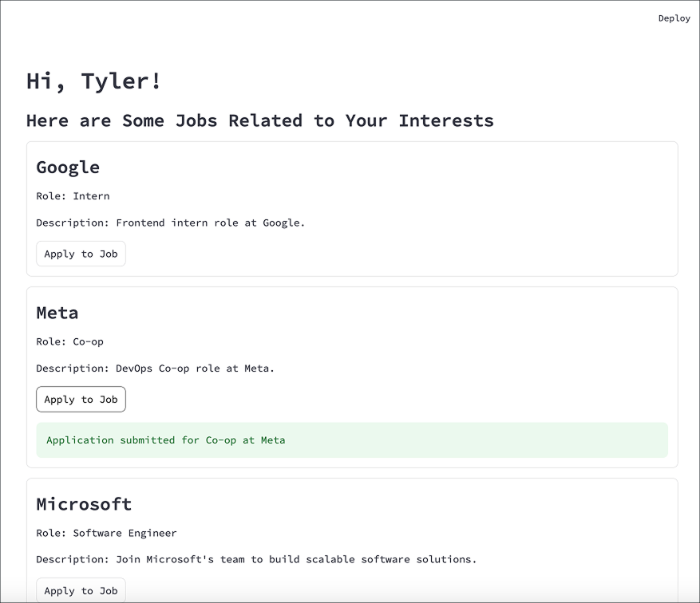700x603 pixels.
Task: Click the Microsoft company heading
Action: (x=84, y=504)
